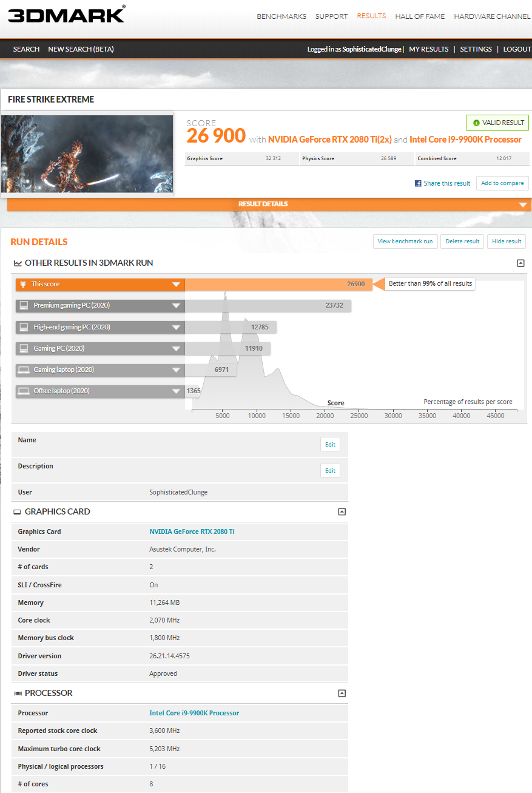Viewport: 532px width, 793px height.
Task: Collapse the Other Results in 3DMark Run section
Action: point(520,263)
